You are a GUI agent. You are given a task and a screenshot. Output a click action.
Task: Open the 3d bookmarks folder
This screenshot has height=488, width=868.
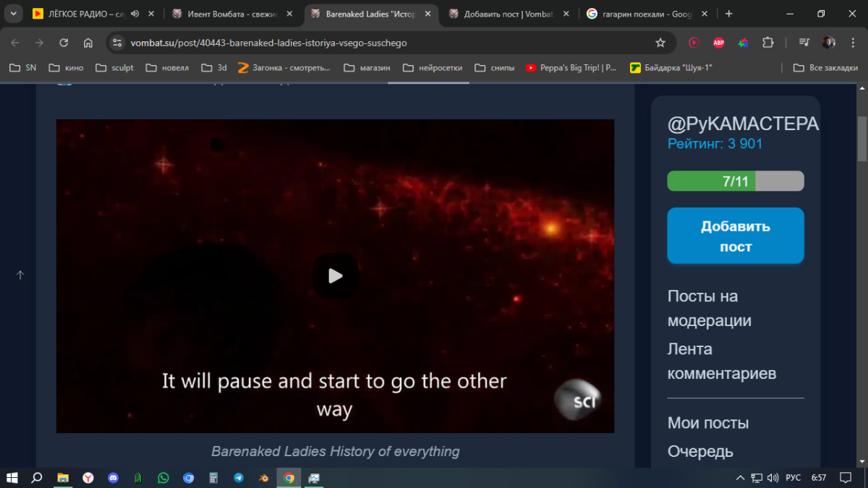[214, 68]
